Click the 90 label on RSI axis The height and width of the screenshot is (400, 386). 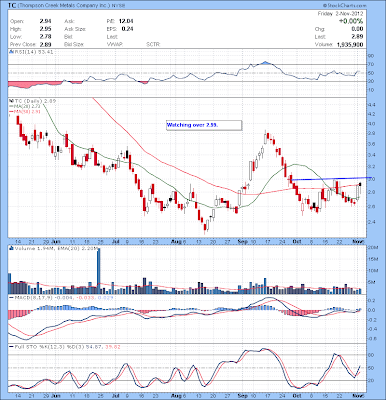371,56
